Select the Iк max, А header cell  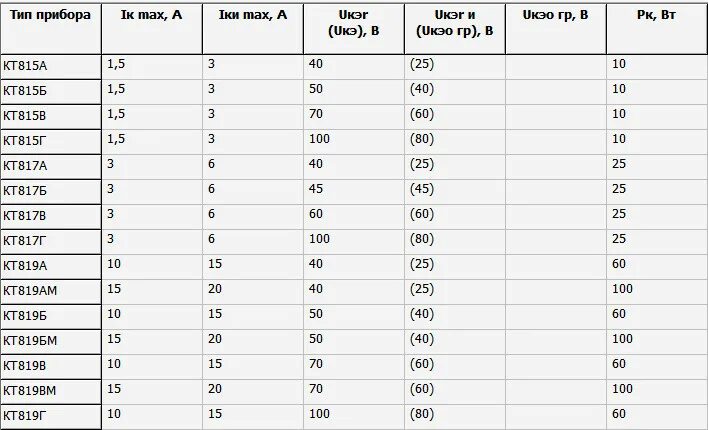coord(152,28)
